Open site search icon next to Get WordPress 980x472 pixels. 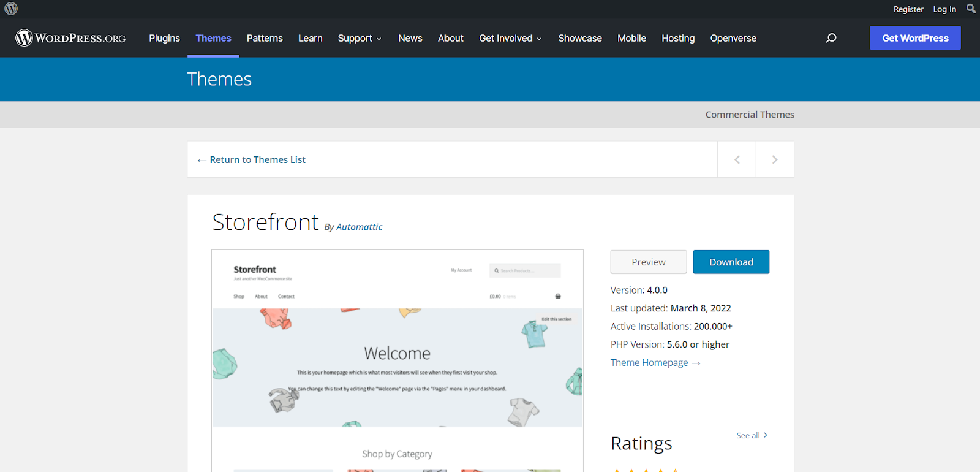(x=831, y=38)
